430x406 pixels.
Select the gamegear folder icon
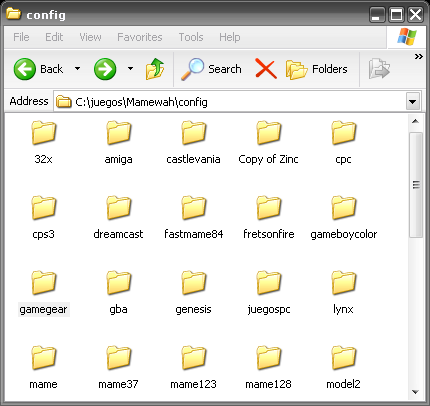click(x=44, y=283)
